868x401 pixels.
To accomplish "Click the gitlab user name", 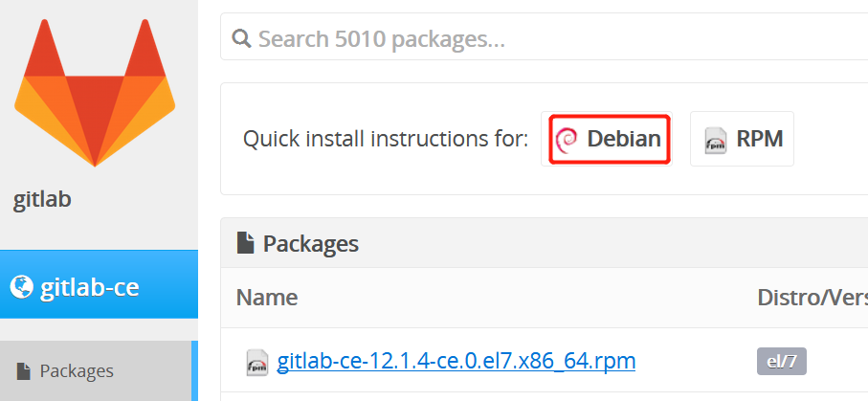I will coord(42,201).
